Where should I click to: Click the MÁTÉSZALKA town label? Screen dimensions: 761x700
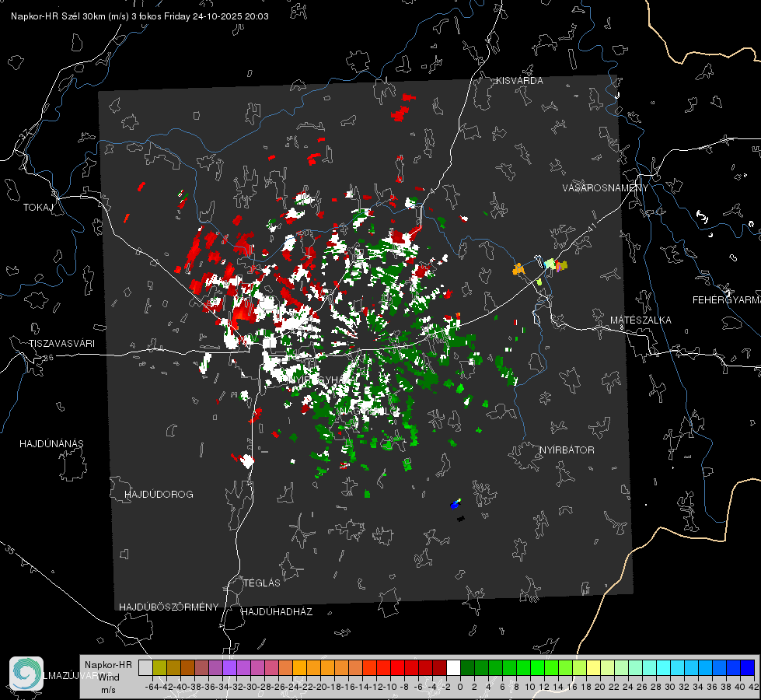[641, 320]
